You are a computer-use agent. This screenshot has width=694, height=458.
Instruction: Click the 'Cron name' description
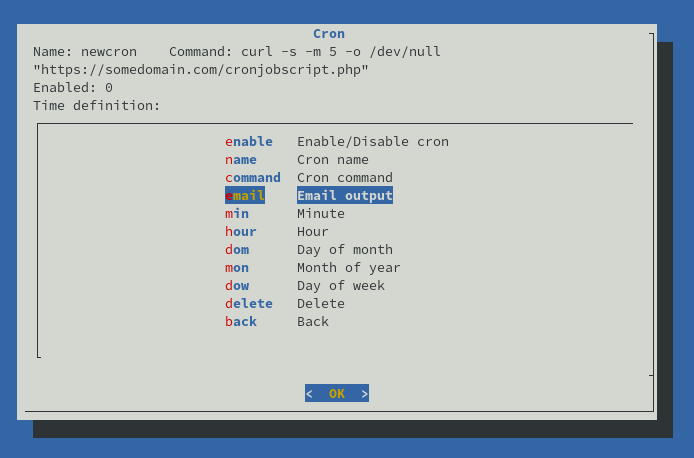pos(333,160)
